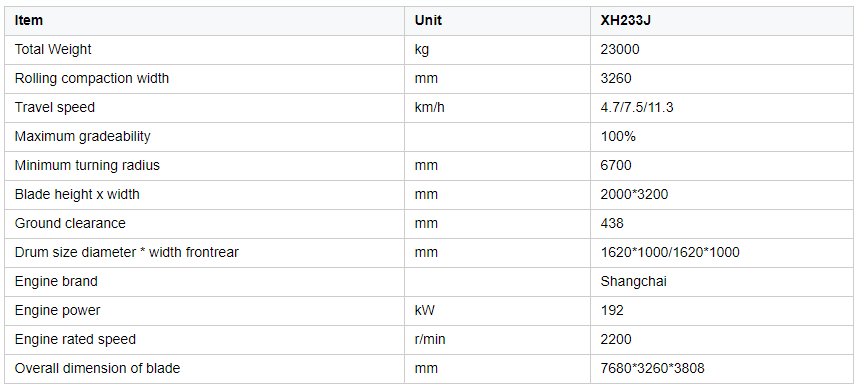Select the 100% gradeability value
The image size is (859, 390).
click(x=618, y=136)
